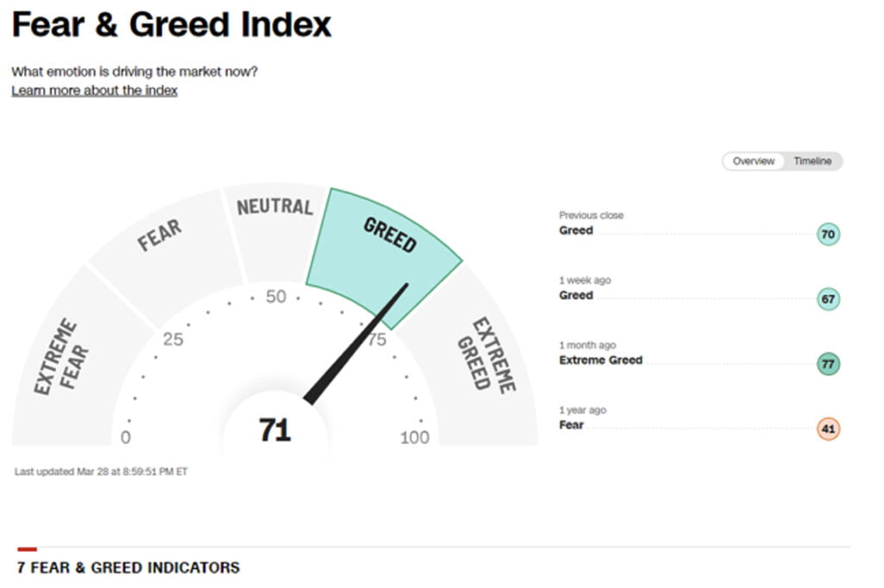Click the Fear gauge segment

pyautogui.click(x=160, y=236)
